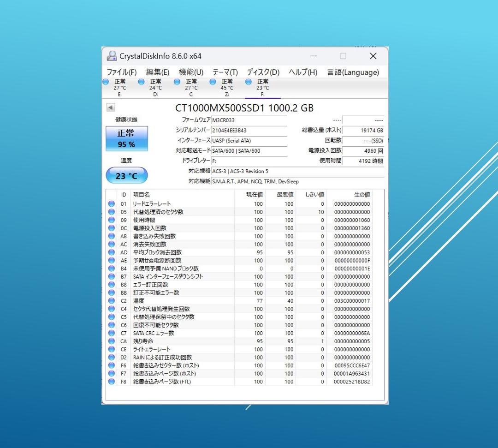Go to previous disk with left arrow
This screenshot has width=498, height=448.
click(x=111, y=108)
